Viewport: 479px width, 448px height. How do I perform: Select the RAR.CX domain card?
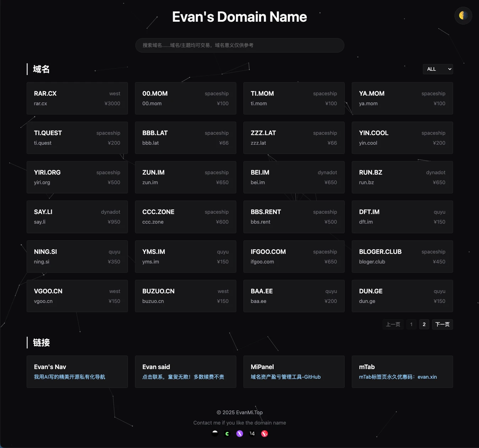(77, 98)
